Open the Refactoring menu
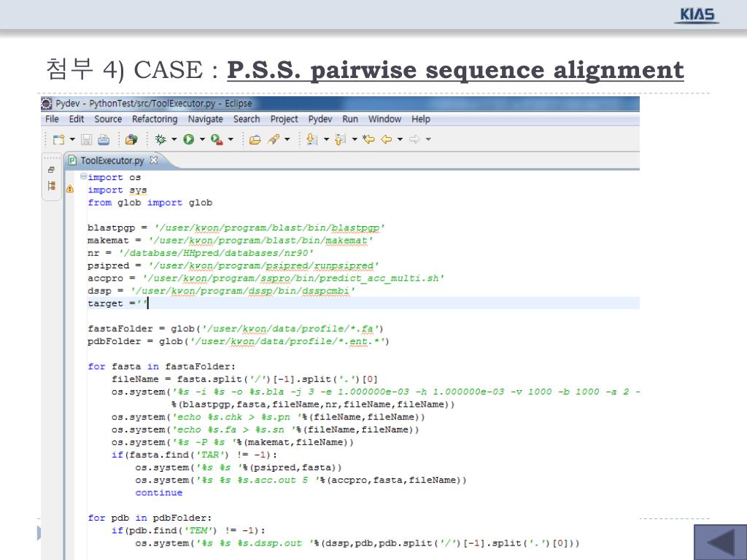 click(x=155, y=119)
